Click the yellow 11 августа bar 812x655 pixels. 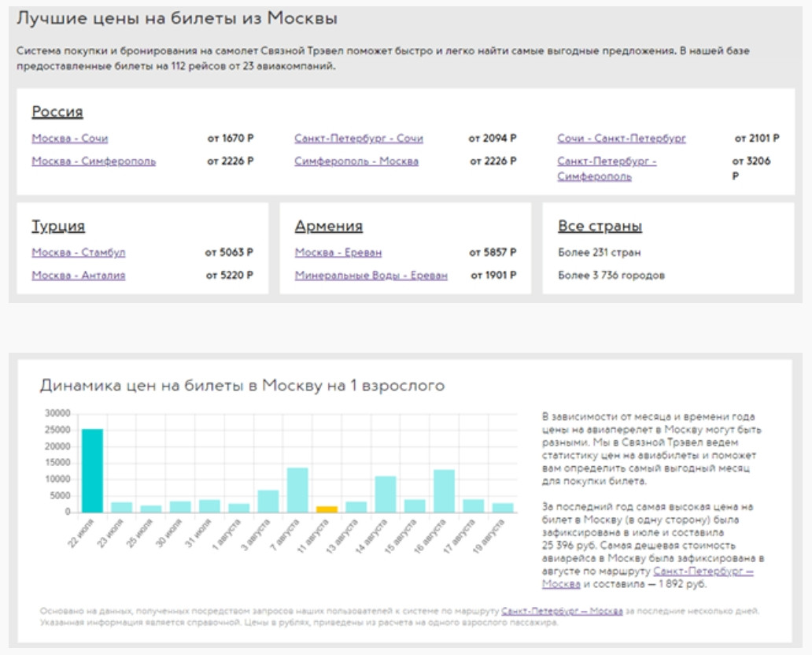(327, 509)
